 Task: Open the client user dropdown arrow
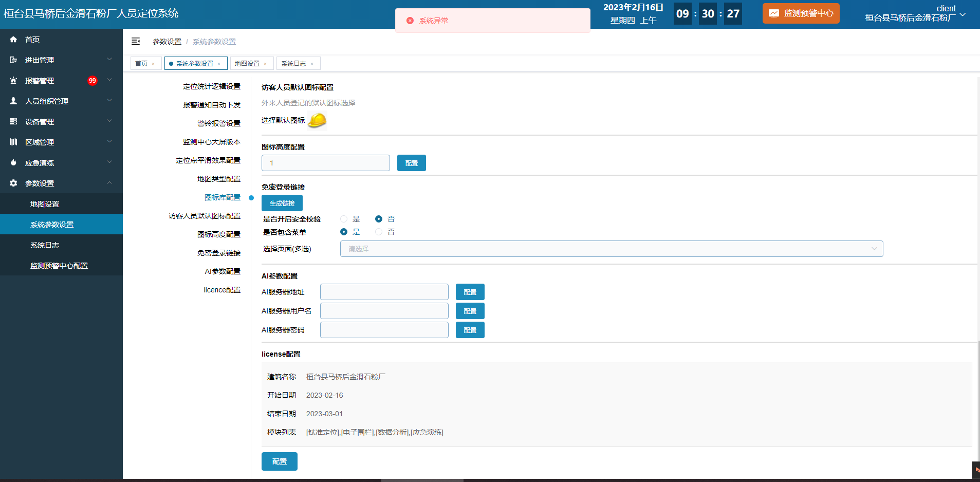(963, 15)
